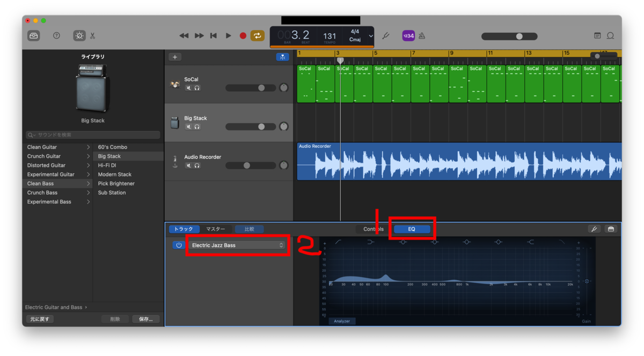The height and width of the screenshot is (356, 644).
Task: Mute the SoCal track
Action: coord(188,88)
